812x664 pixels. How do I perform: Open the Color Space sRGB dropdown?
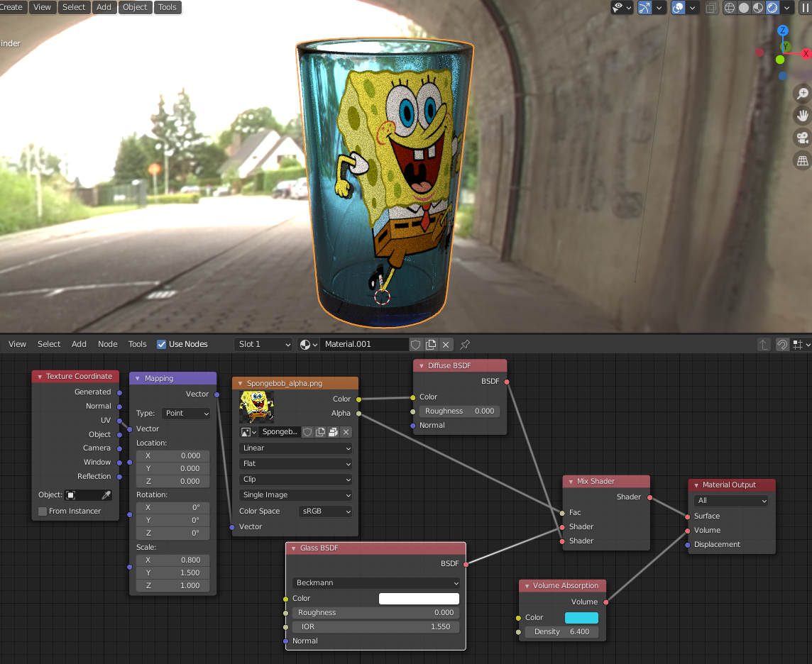pos(324,511)
